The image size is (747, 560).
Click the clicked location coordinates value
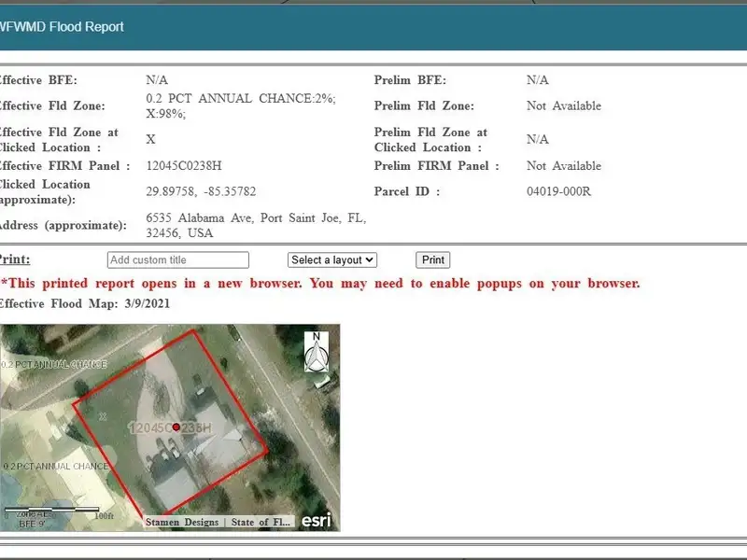[x=201, y=191]
